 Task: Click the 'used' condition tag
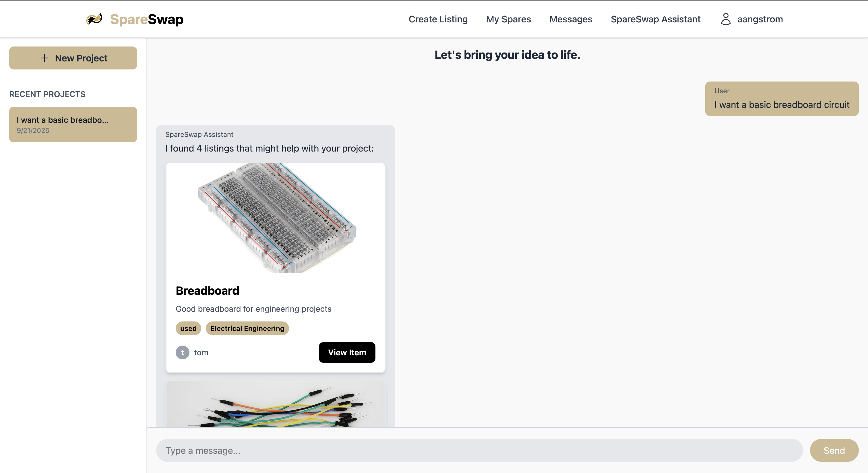pos(188,328)
